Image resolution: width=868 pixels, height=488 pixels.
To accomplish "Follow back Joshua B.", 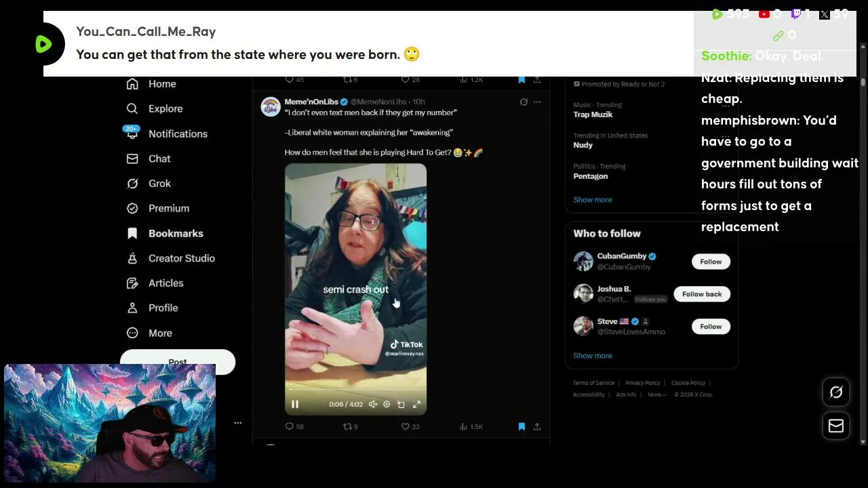I will [702, 294].
